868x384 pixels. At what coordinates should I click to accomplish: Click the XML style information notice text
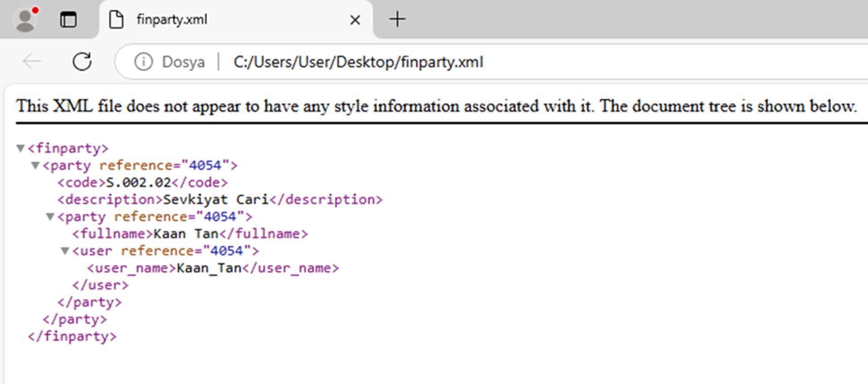436,106
